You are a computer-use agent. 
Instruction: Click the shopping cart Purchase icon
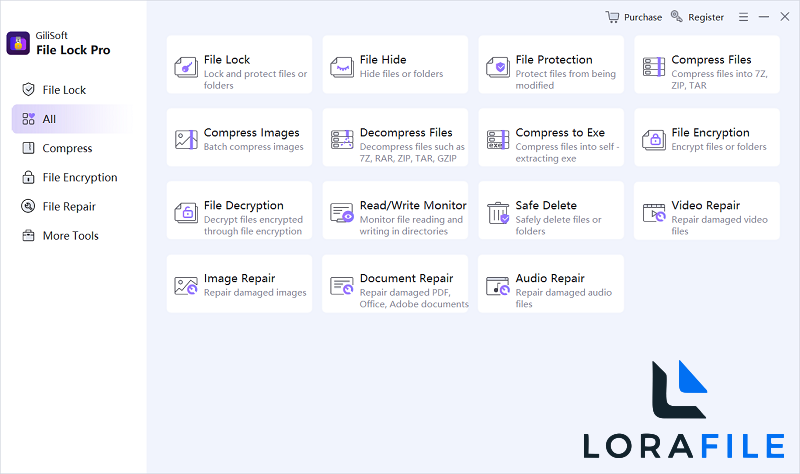pos(612,17)
